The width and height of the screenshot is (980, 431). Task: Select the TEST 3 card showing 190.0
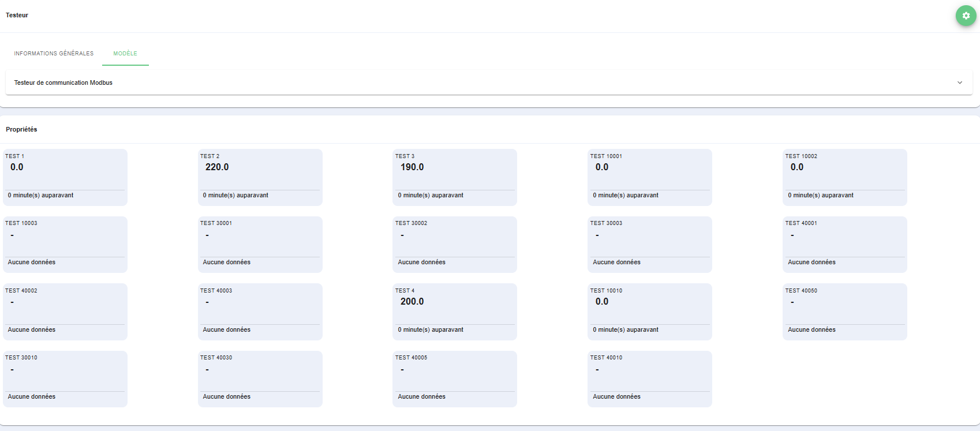tap(455, 177)
